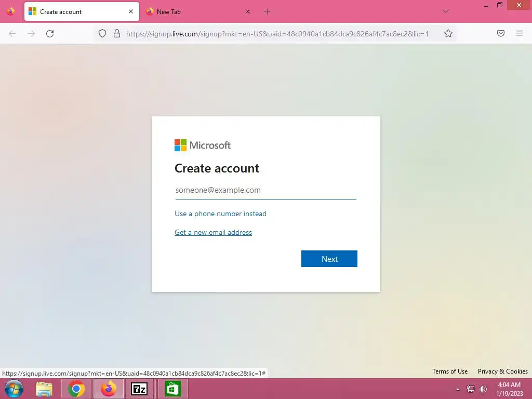
Task: Close the Create account tab
Action: tap(130, 11)
